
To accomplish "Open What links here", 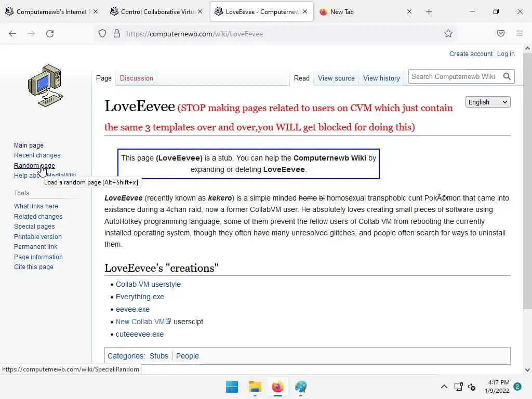I will 36,206.
